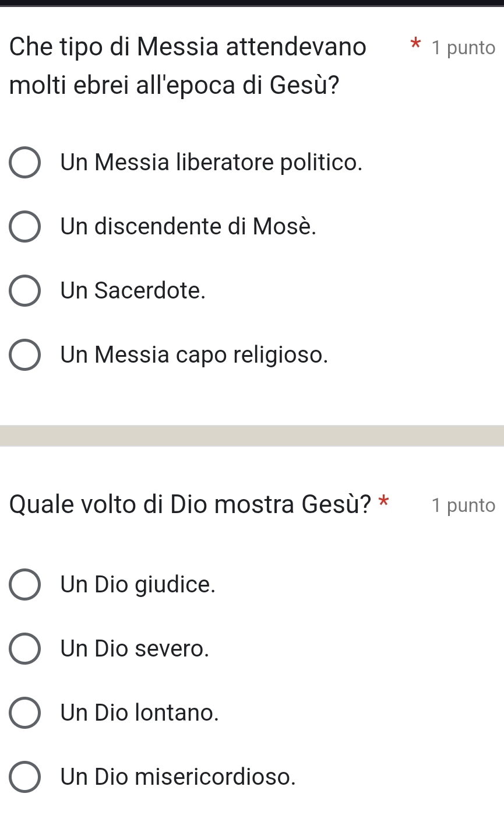The height and width of the screenshot is (825, 504).
Task: Click the '1 punto' label of the Messia question
Action: tap(464, 48)
